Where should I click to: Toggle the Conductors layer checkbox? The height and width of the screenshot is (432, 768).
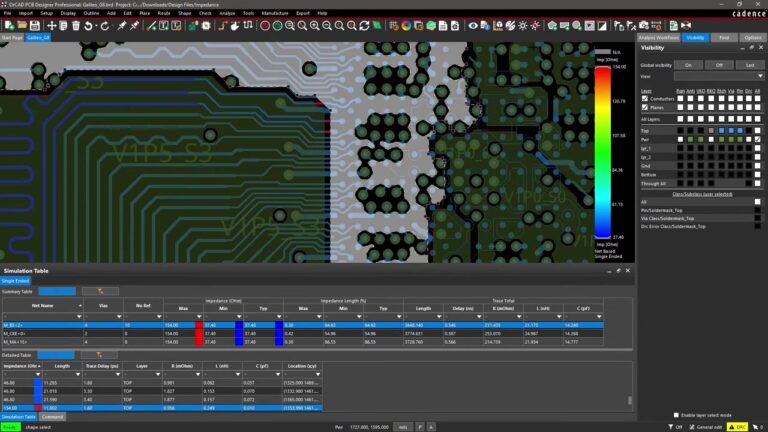click(x=645, y=98)
